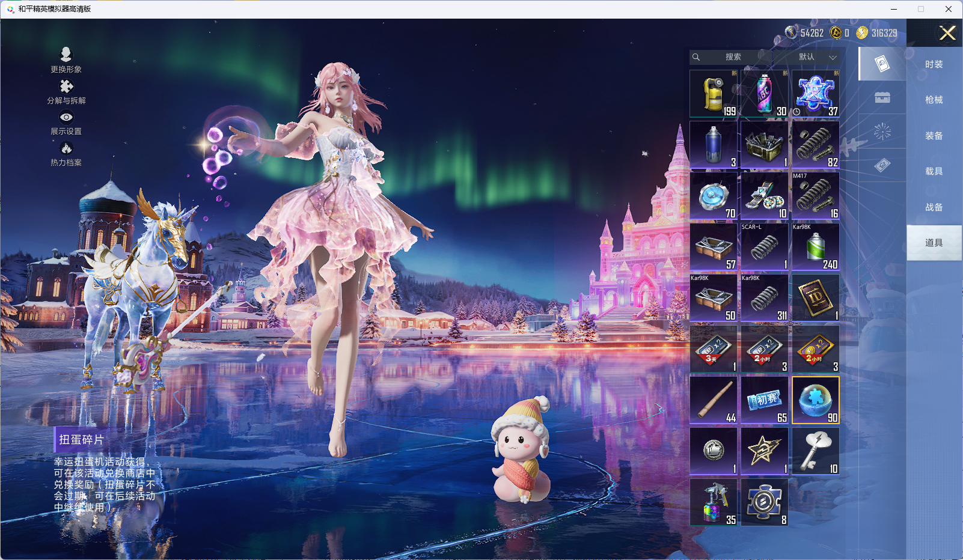This screenshot has width=963, height=560.
Task: Click the 更换形象 avatar icon
Action: pyautogui.click(x=66, y=55)
